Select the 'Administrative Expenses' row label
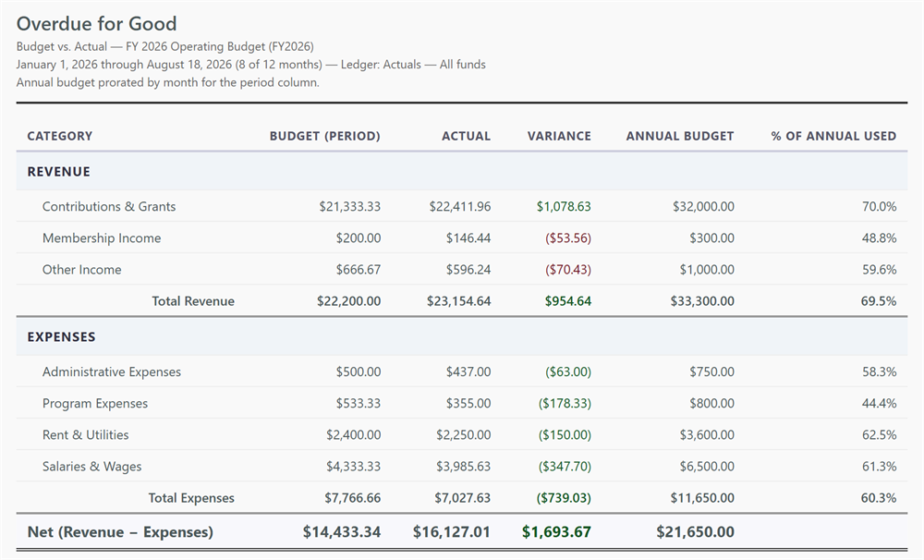 (112, 372)
